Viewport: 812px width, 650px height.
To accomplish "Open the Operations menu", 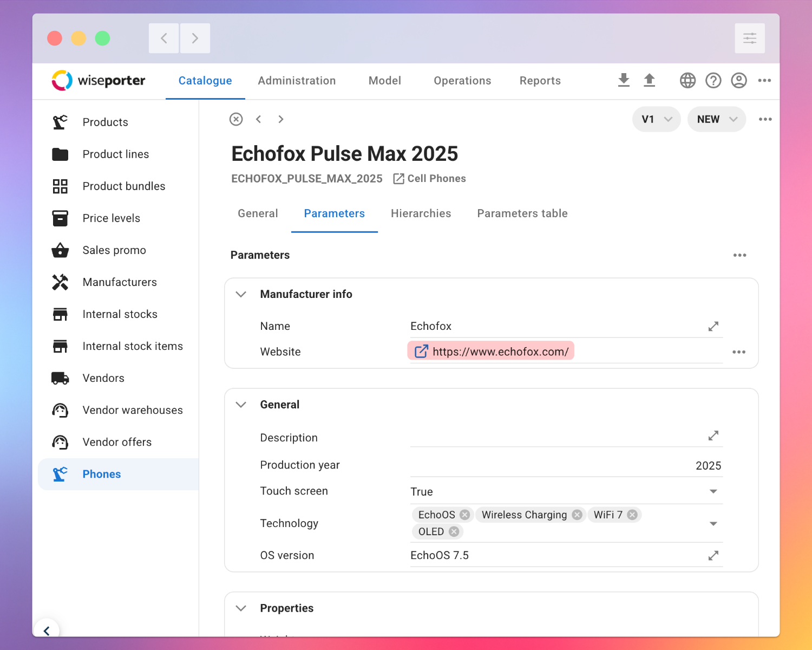I will 462,81.
